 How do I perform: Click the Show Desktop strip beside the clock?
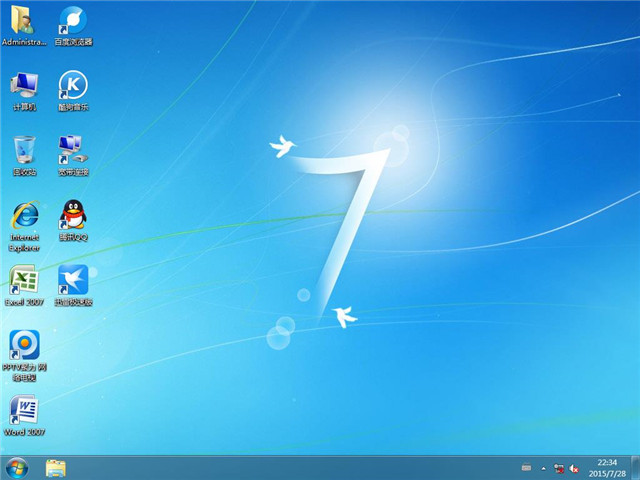point(635,468)
